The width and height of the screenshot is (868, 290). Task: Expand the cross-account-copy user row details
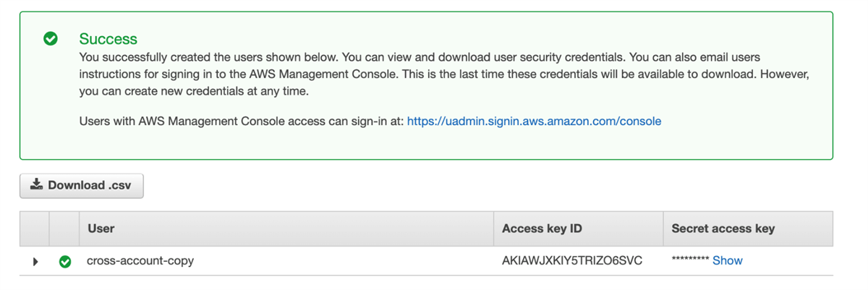pyautogui.click(x=35, y=261)
